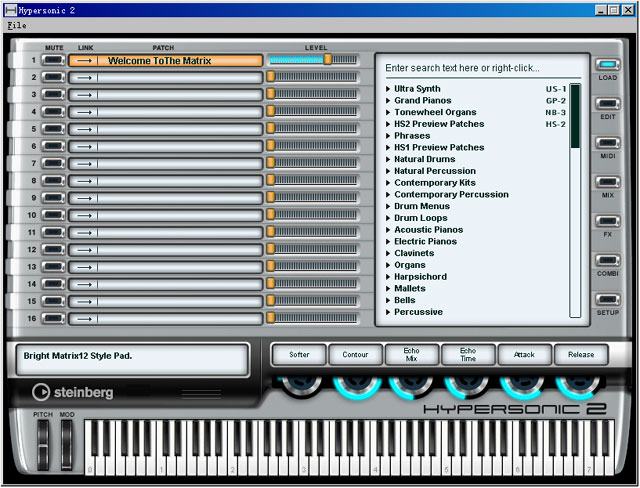
Task: Click the link arrow for slot 1
Action: point(84,61)
